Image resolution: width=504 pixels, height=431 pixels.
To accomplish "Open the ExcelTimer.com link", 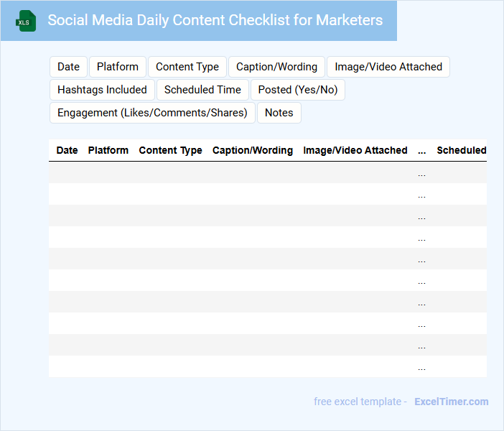I will (451, 402).
